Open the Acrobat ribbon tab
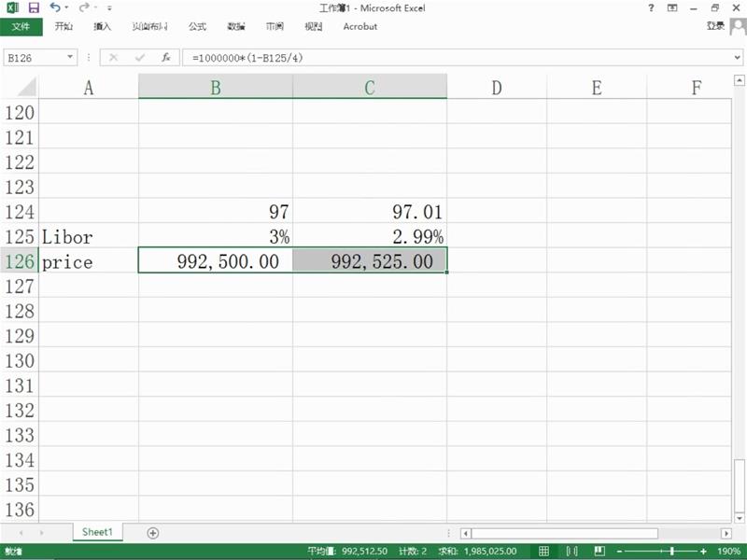This screenshot has width=747, height=560. click(360, 26)
